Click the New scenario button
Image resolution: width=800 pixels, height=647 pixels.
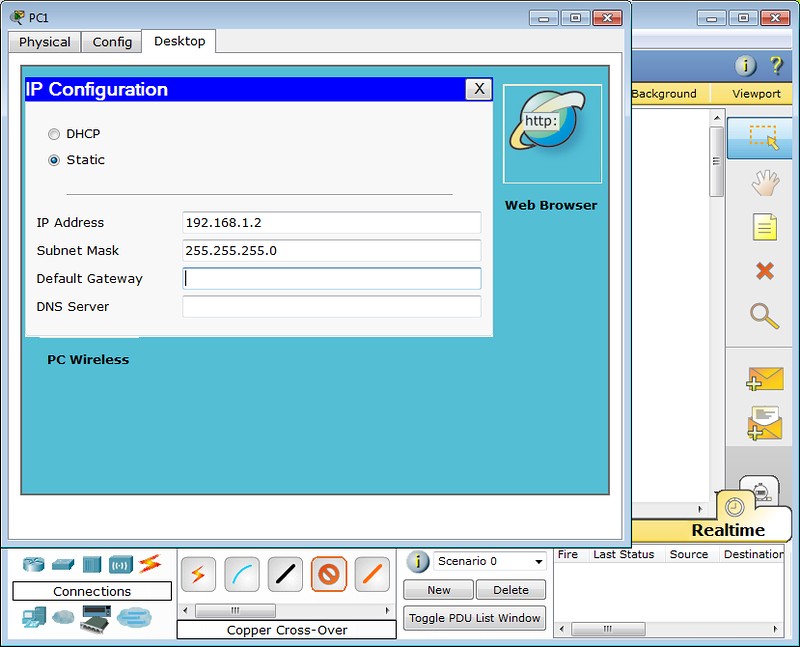pyautogui.click(x=439, y=590)
